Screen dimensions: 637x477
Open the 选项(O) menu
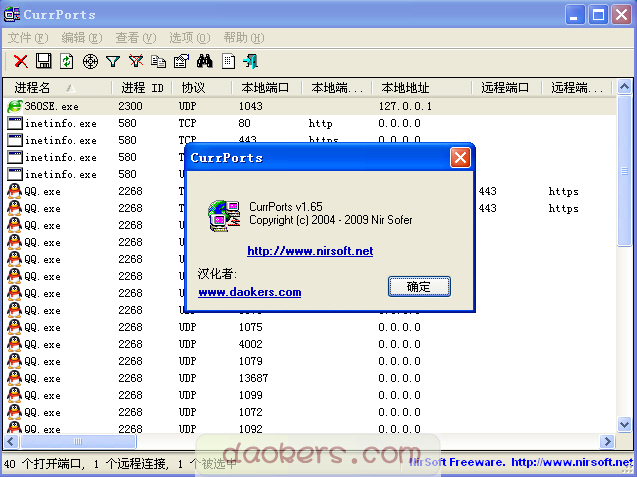[190, 38]
